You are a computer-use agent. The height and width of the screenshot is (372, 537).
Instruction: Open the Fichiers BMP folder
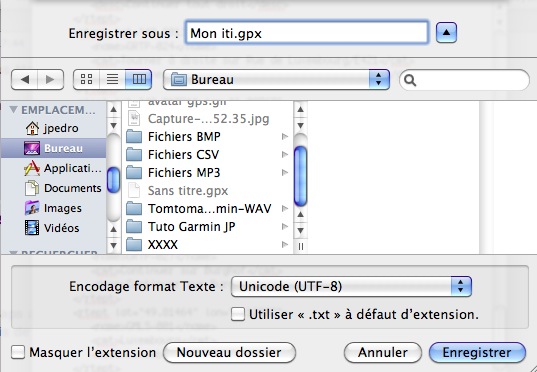pyautogui.click(x=207, y=137)
